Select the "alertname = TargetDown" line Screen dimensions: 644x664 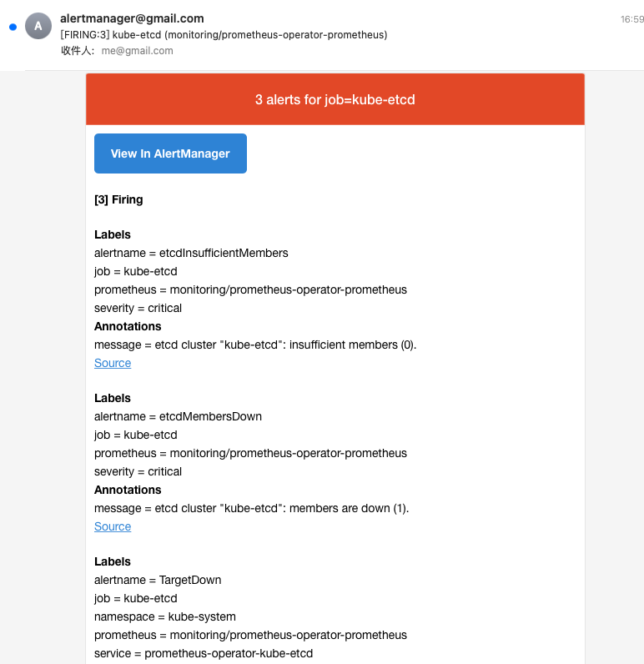(x=158, y=580)
